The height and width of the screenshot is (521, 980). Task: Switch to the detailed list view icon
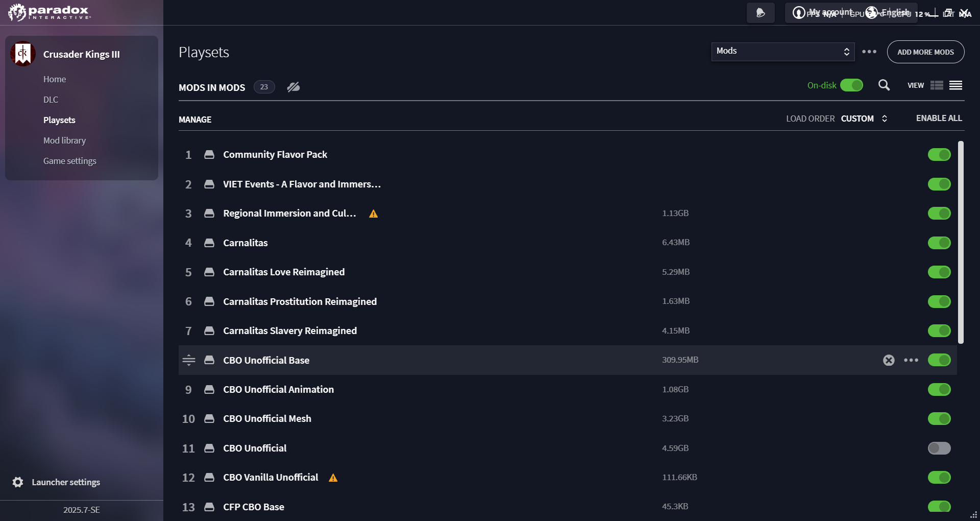937,85
